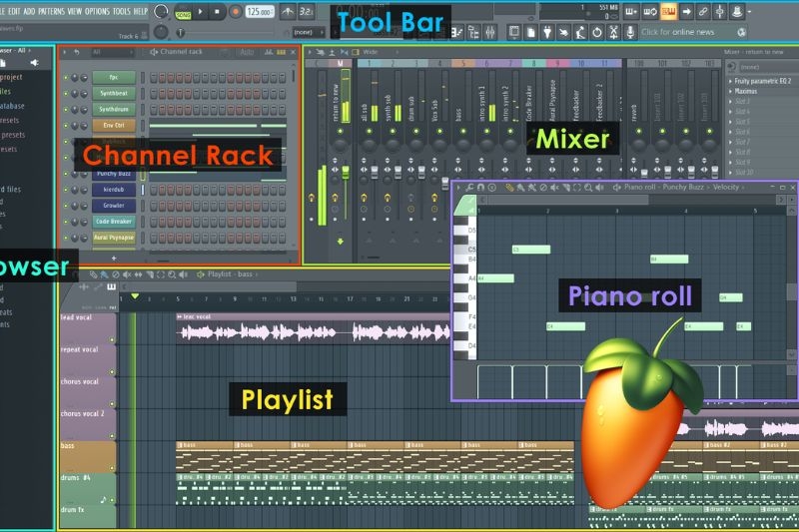The width and height of the screenshot is (799, 532).
Task: Open the OPTIONS menu
Action: click(x=97, y=11)
